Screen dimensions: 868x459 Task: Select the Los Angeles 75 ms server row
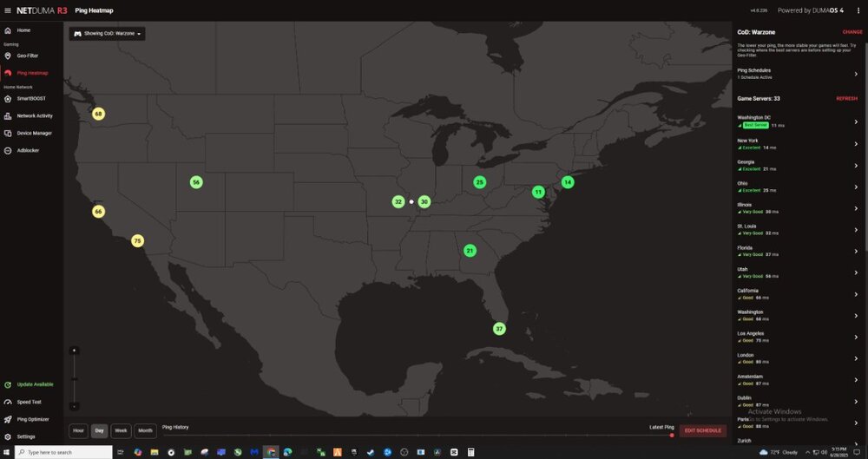pyautogui.click(x=799, y=338)
